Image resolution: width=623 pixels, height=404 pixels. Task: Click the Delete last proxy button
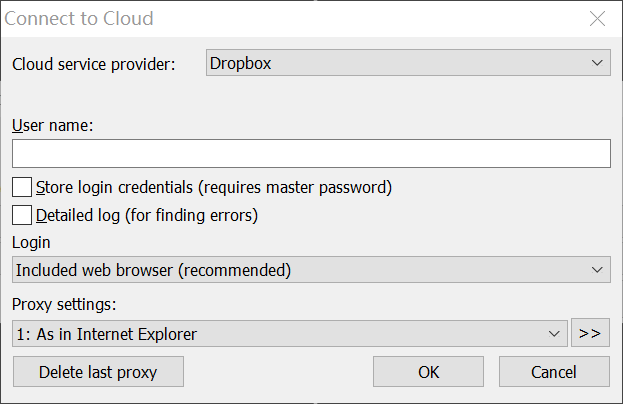tap(98, 372)
